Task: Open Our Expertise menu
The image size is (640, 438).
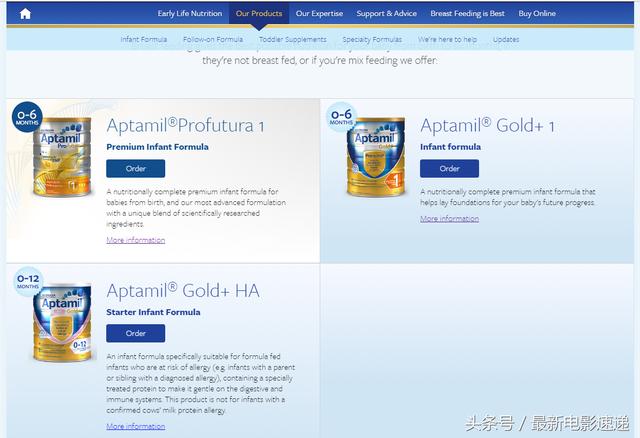Action: tap(319, 13)
